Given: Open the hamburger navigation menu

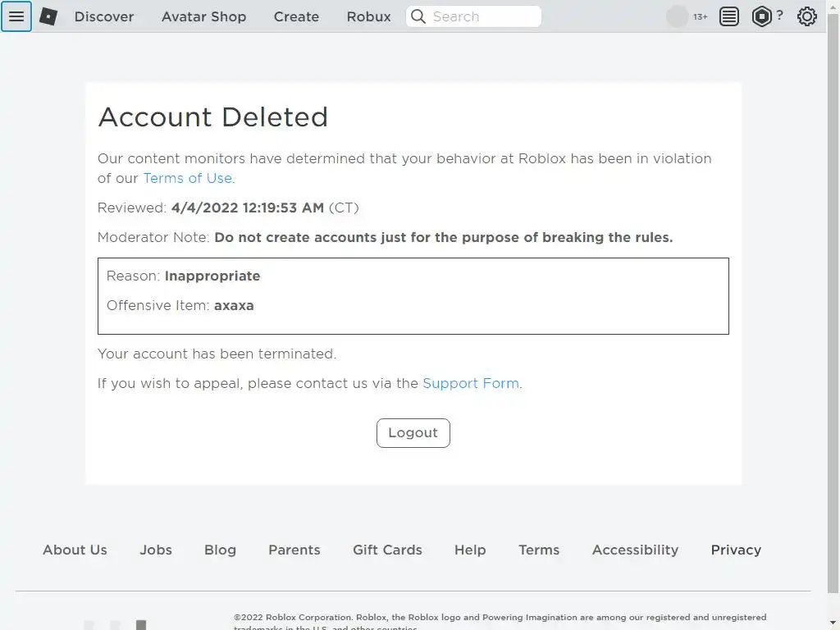Looking at the screenshot, I should [x=16, y=16].
